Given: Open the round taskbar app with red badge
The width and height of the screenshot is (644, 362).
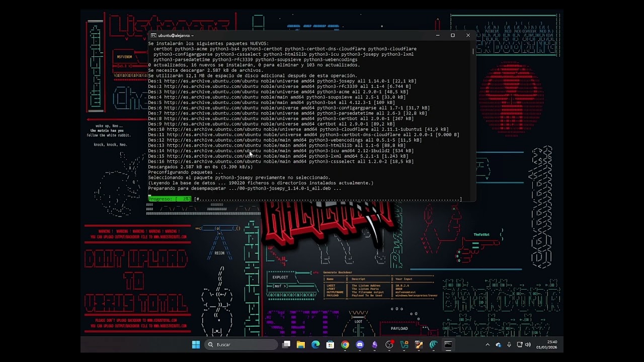Looking at the screenshot, I should point(389,344).
